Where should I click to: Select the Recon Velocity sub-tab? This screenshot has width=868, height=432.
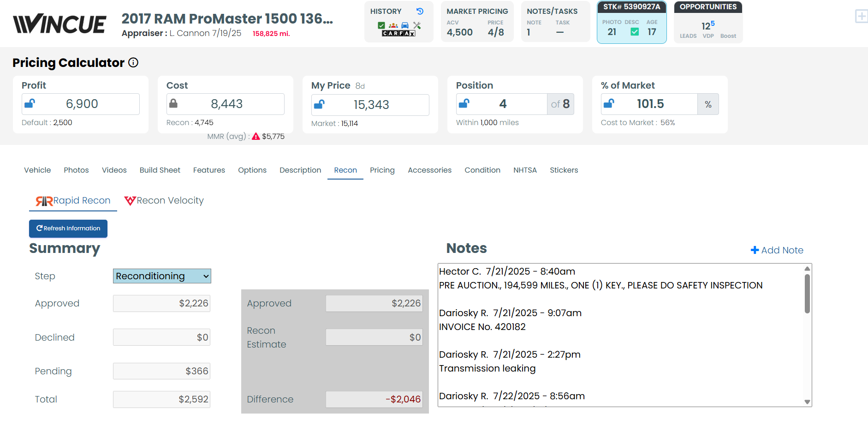[x=164, y=201]
